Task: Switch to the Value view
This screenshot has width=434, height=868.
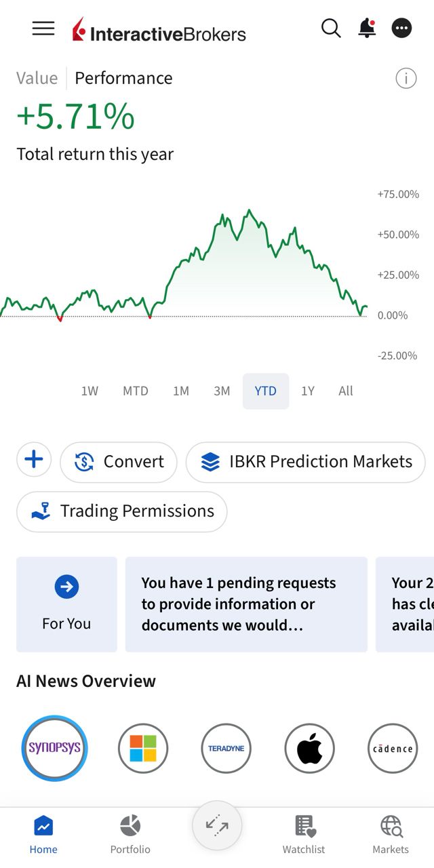Action: pyautogui.click(x=37, y=78)
